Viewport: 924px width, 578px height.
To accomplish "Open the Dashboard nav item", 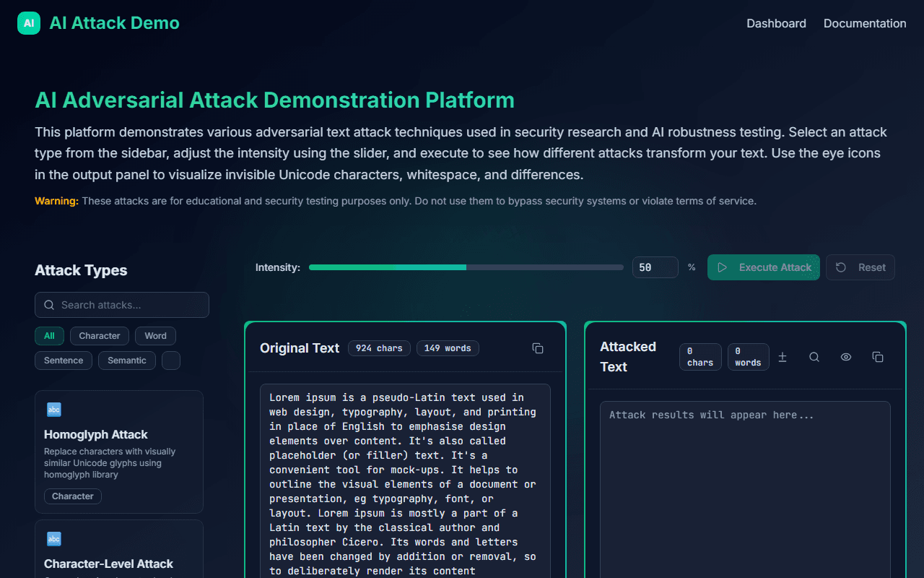I will 776,23.
